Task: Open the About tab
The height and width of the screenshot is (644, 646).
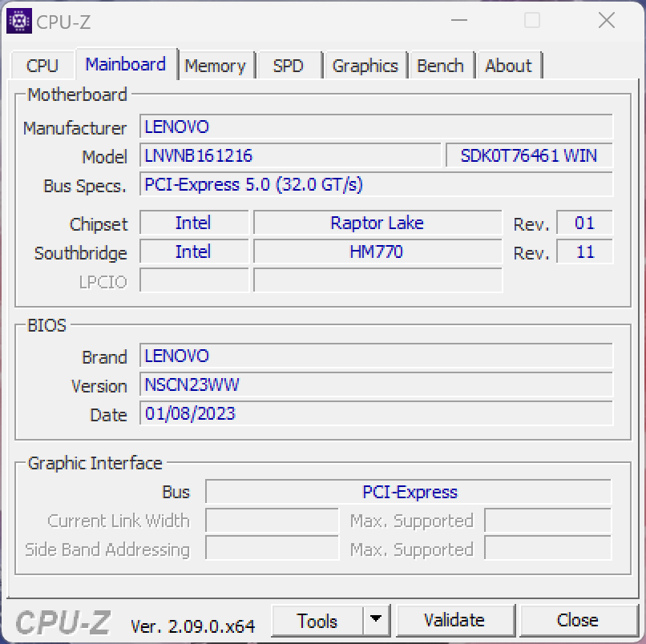Action: (508, 66)
